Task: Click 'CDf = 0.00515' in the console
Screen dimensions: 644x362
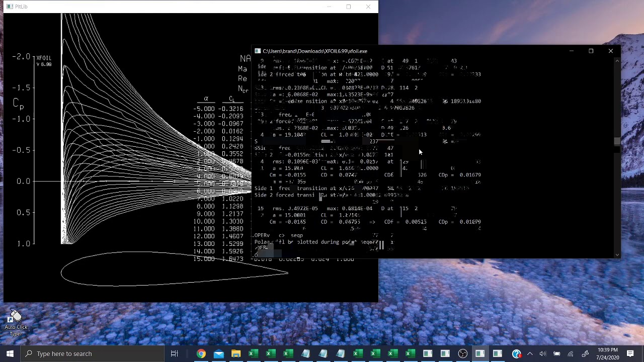Action: coord(405,222)
